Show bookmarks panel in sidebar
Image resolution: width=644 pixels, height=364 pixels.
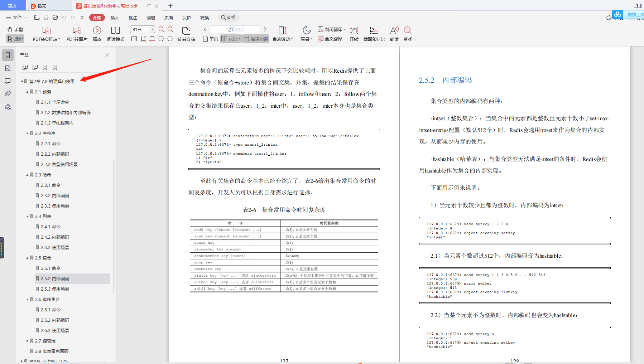point(8,55)
